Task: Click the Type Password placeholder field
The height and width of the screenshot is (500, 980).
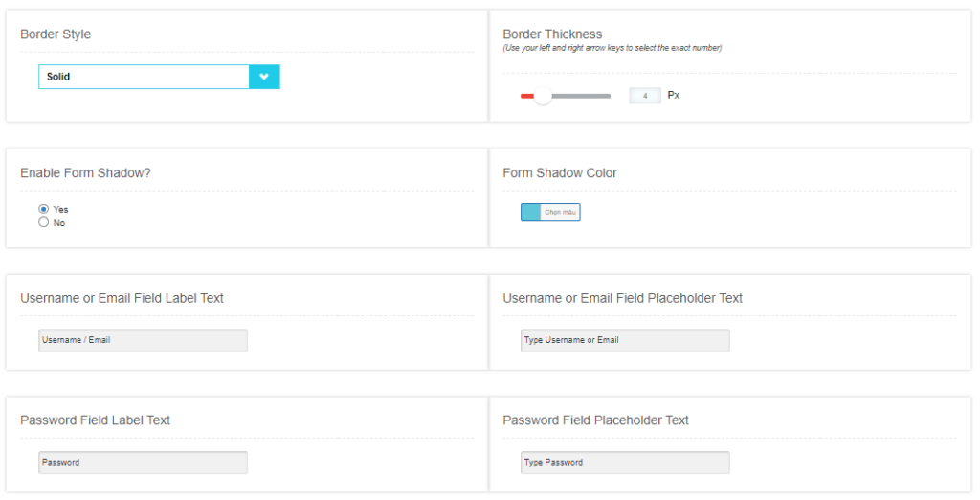Action: [x=625, y=462]
